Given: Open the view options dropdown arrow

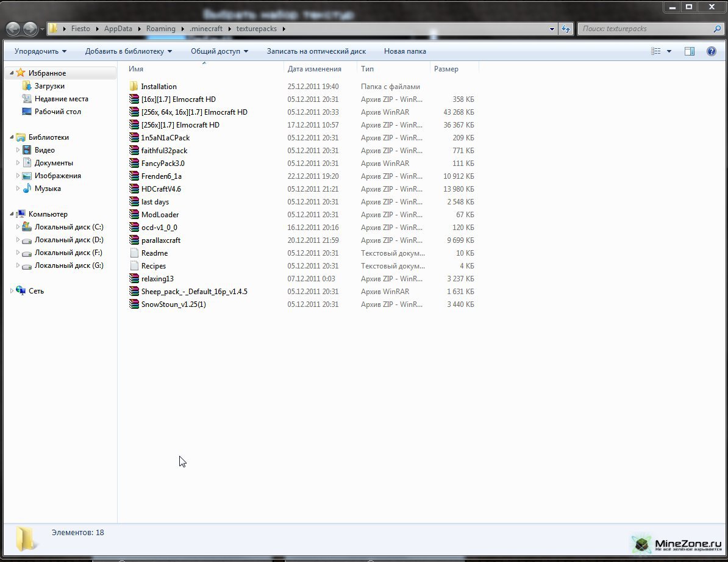Looking at the screenshot, I should [669, 51].
